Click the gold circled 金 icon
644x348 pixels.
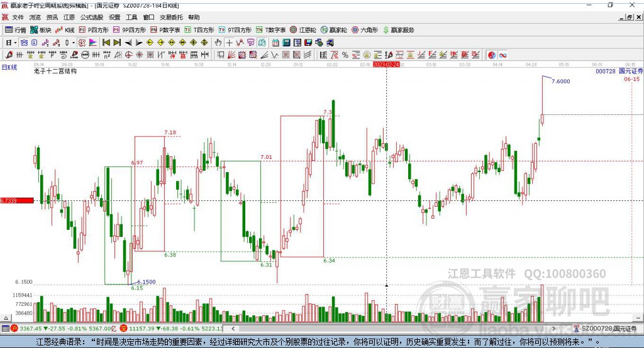tap(367, 55)
